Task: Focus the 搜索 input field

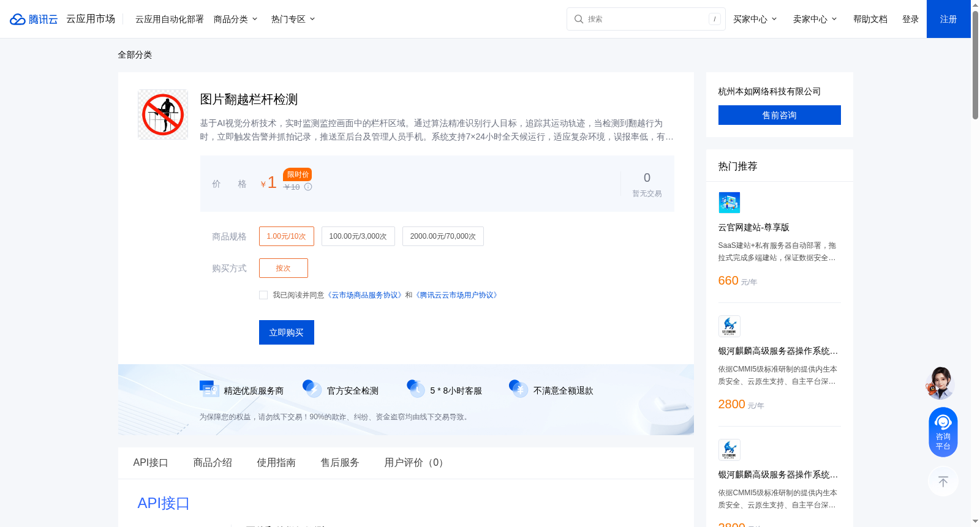Action: point(646,19)
